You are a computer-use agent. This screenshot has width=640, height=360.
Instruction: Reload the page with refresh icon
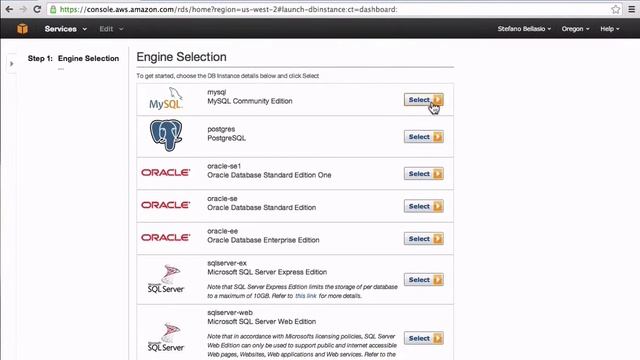click(37, 9)
